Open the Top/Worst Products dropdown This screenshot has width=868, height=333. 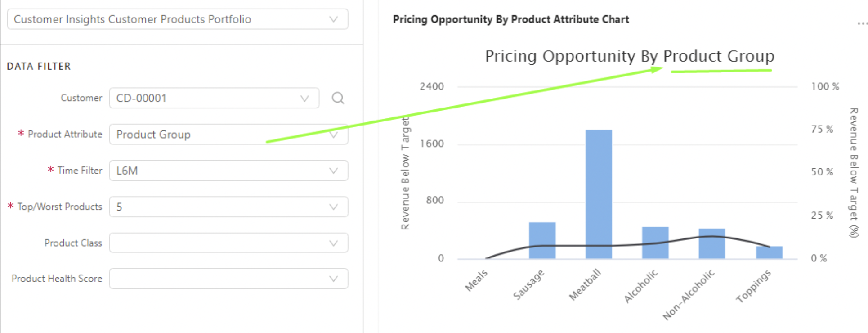(x=228, y=207)
